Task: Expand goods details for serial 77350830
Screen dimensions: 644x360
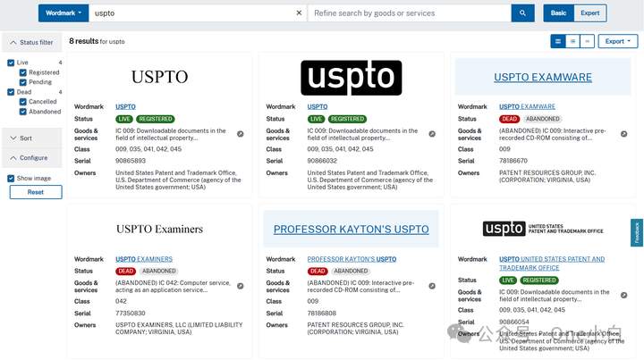Action: click(x=241, y=286)
